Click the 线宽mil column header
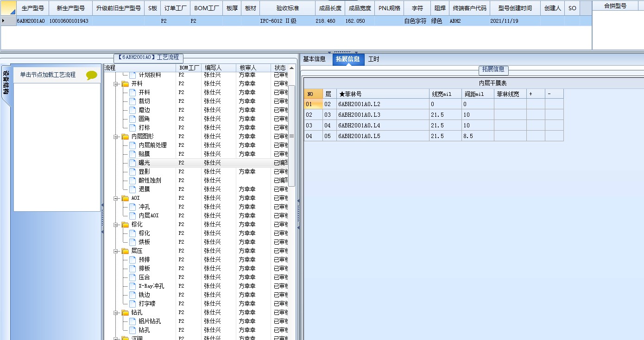 (445, 94)
